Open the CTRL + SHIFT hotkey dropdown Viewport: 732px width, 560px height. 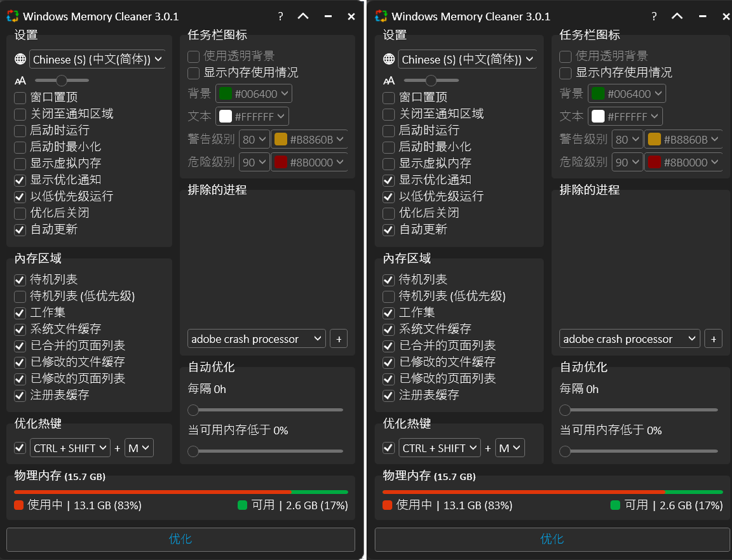point(70,448)
